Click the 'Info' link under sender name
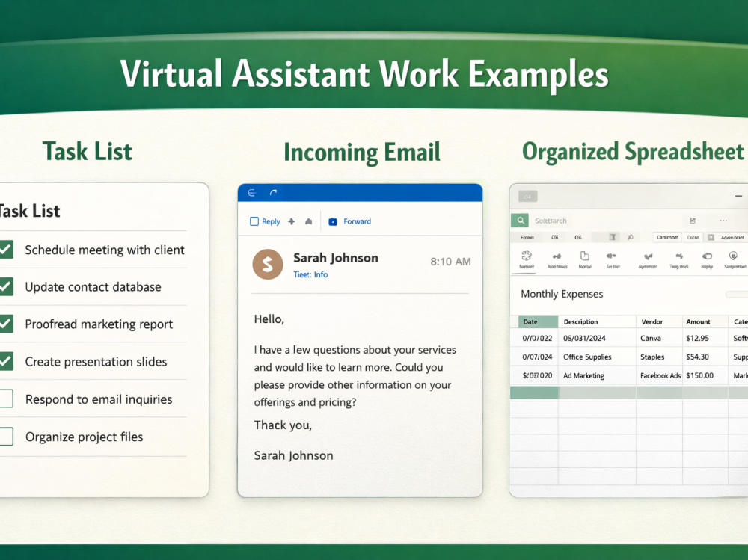The image size is (748, 560). pos(321,274)
